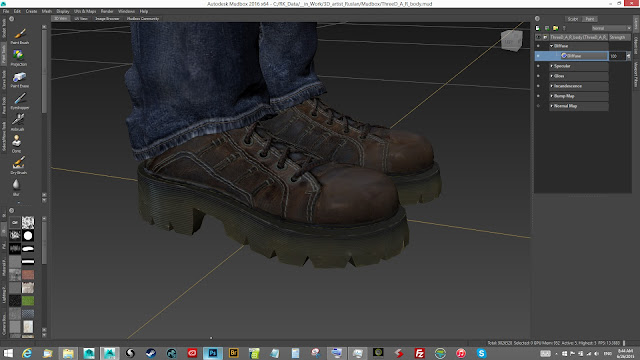Viewport: 640px width, 360px height.
Task: Open iTunes from the taskbar
Action: coord(461,353)
